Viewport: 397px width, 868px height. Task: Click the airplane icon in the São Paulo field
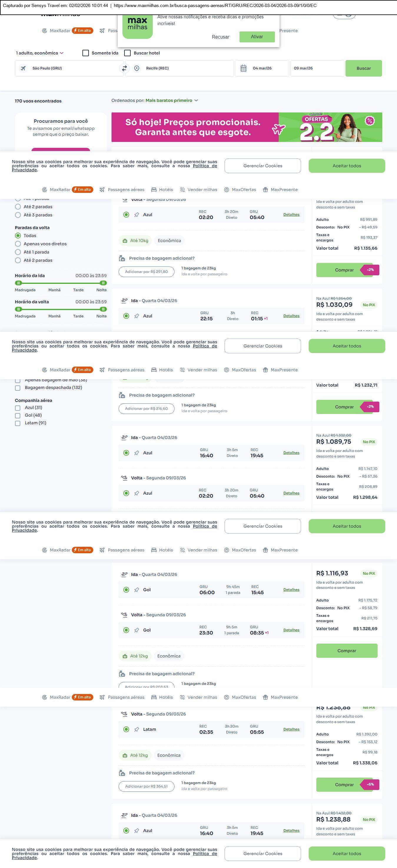tap(23, 68)
